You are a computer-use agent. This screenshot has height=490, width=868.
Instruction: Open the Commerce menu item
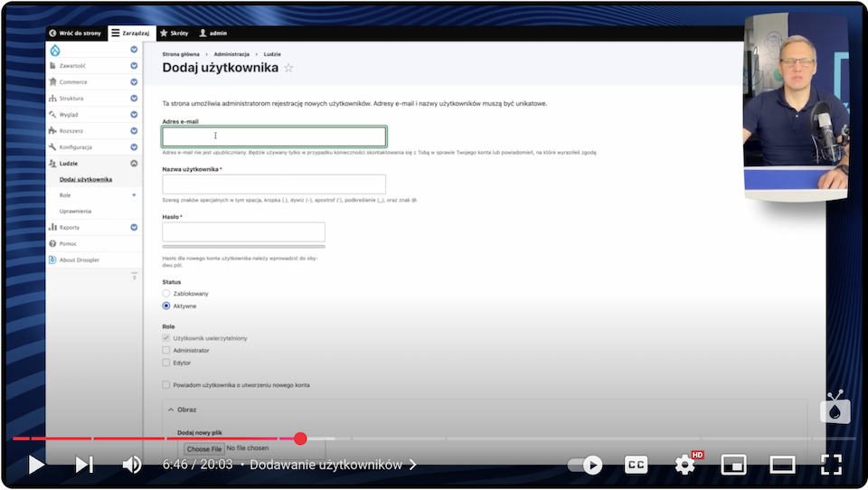click(x=73, y=82)
